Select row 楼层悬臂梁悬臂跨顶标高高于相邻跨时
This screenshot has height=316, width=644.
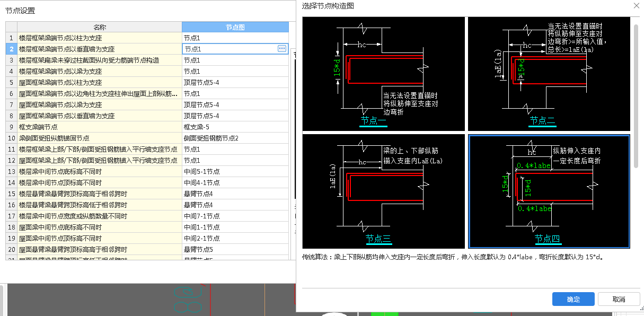(100, 194)
